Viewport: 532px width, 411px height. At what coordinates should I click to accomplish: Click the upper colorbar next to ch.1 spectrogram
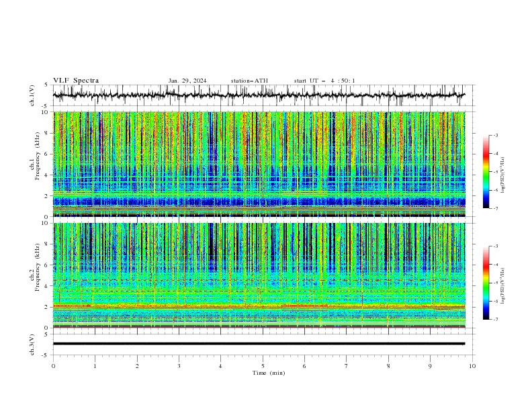click(486, 172)
